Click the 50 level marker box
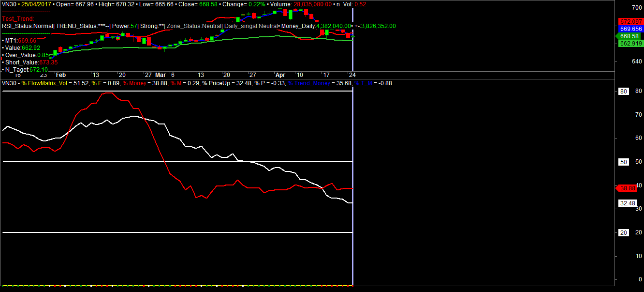 624,162
